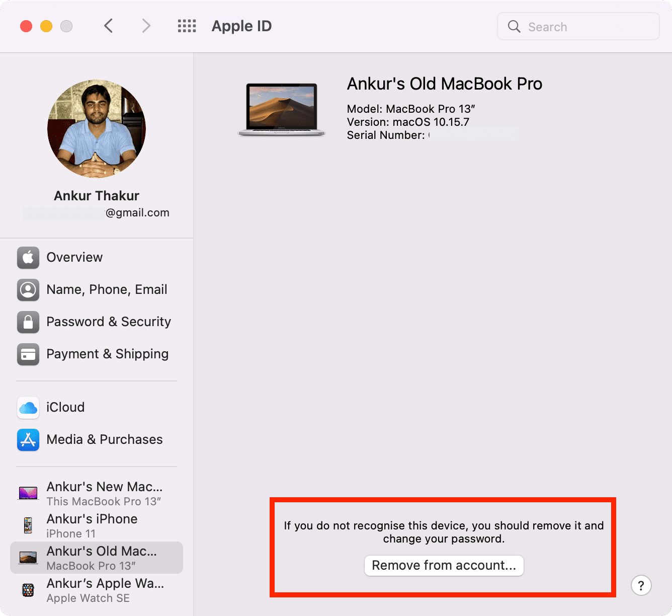Close the window with red button
672x616 pixels.
coord(26,26)
